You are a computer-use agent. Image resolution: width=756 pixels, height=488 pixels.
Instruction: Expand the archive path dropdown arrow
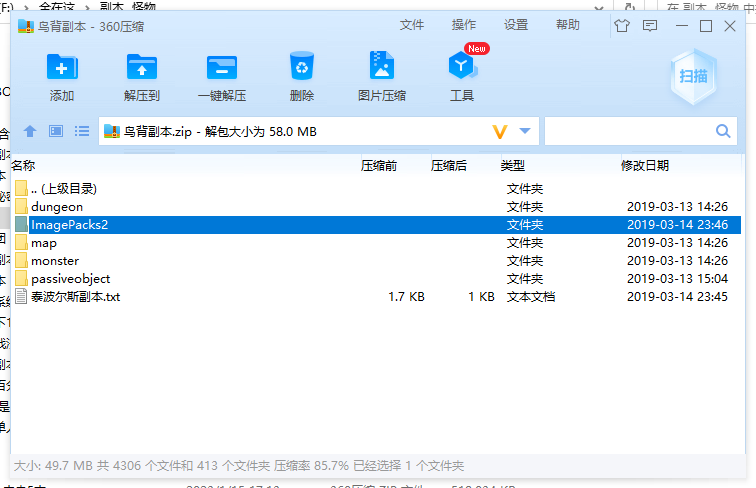526,131
